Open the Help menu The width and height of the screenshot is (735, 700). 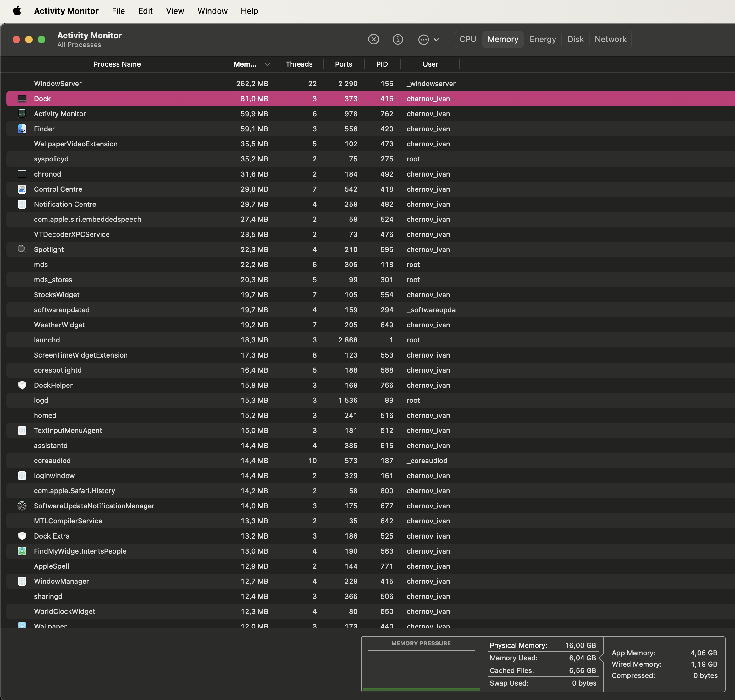point(249,11)
